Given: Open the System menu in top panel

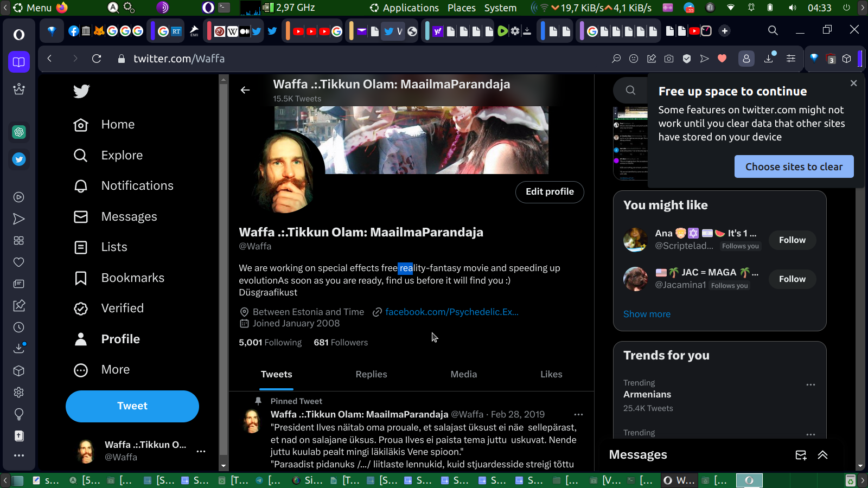Looking at the screenshot, I should [500, 8].
